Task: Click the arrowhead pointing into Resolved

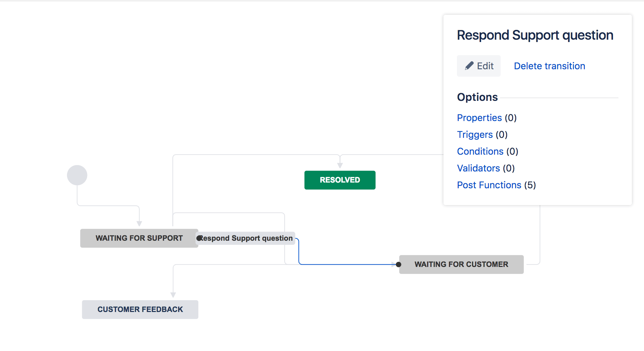Action: pos(340,165)
